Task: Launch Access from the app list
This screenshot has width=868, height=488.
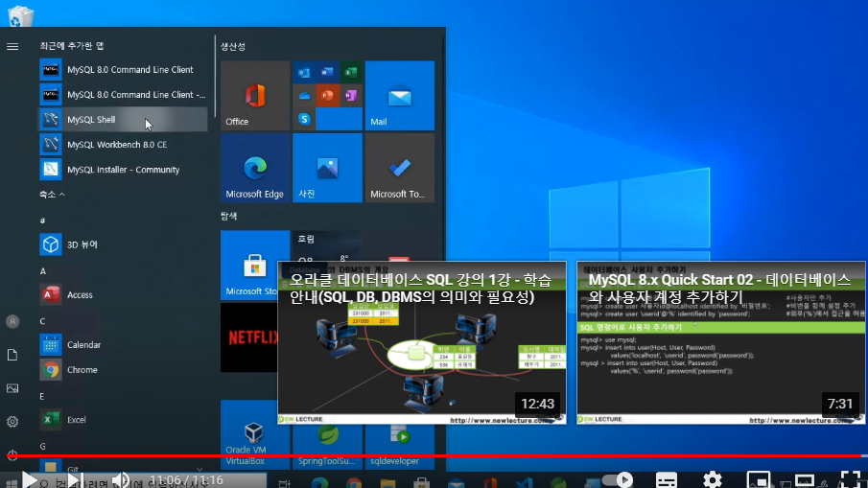Action: [x=123, y=295]
